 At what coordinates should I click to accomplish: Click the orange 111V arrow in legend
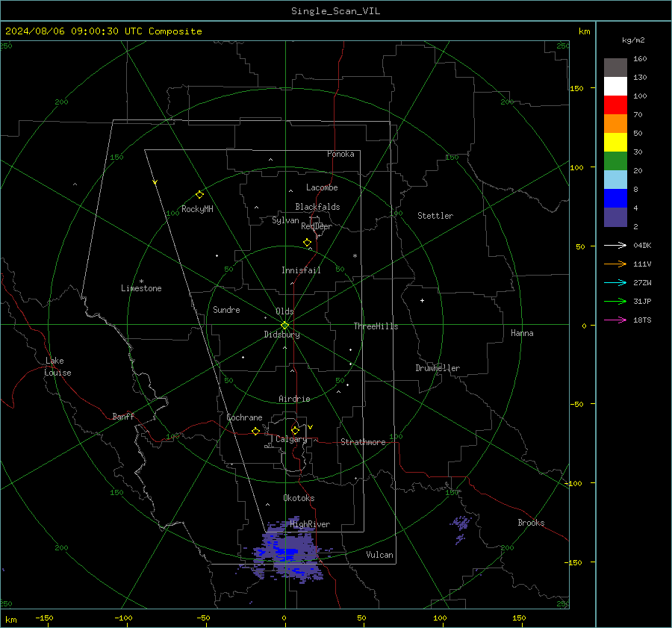615,264
